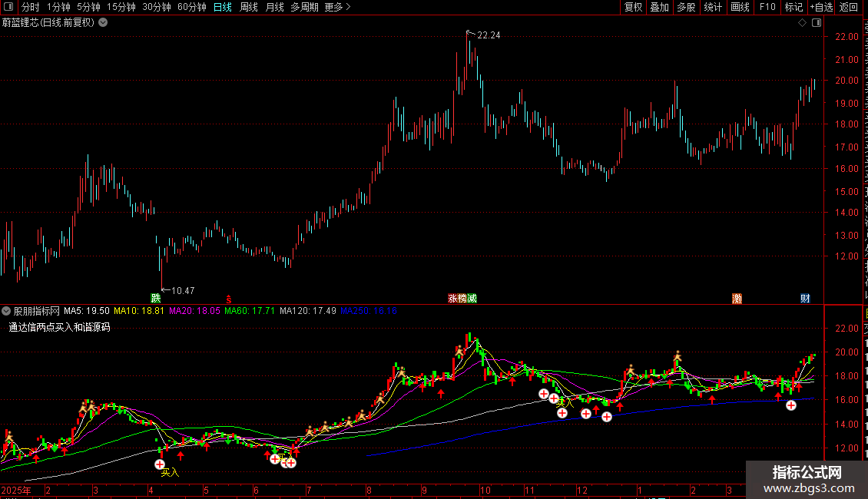Toggle the left sidebar panel icon
This screenshot has width=868, height=499.
[x=8, y=7]
